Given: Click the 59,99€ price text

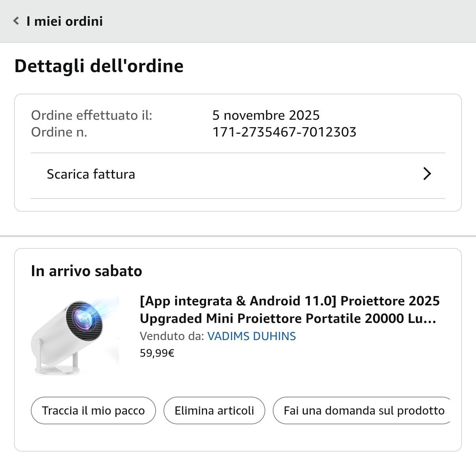Looking at the screenshot, I should (157, 353).
